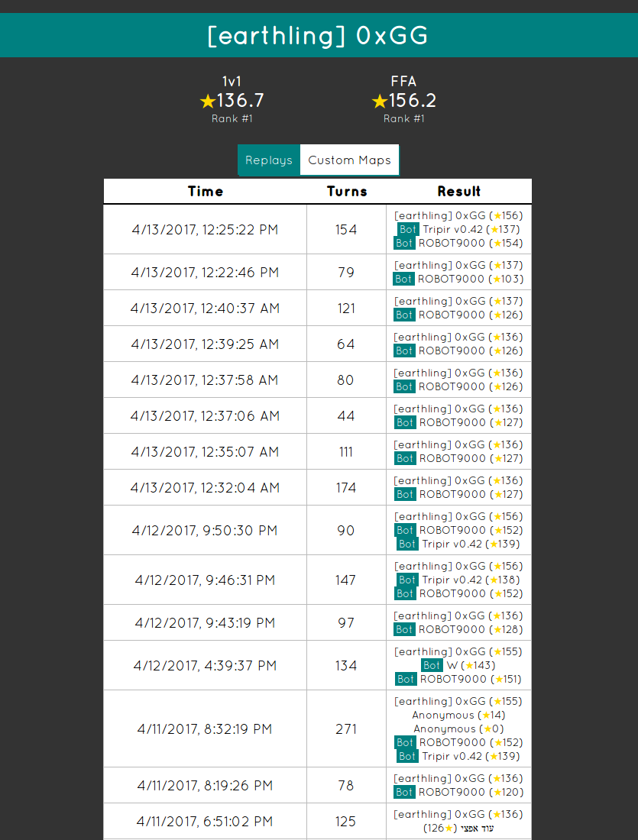638x840 pixels.
Task: Switch to the Custom Maps tab
Action: [x=349, y=160]
